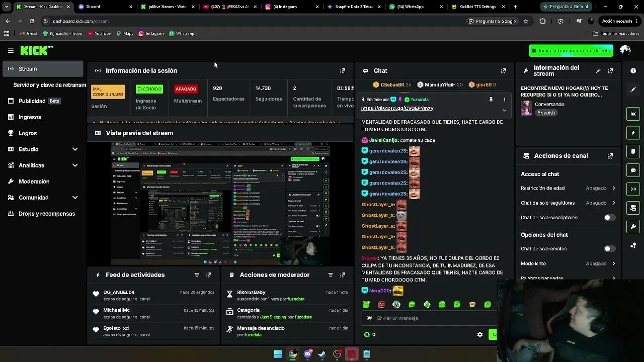Open the profile avatar menu in the header

coord(625,50)
